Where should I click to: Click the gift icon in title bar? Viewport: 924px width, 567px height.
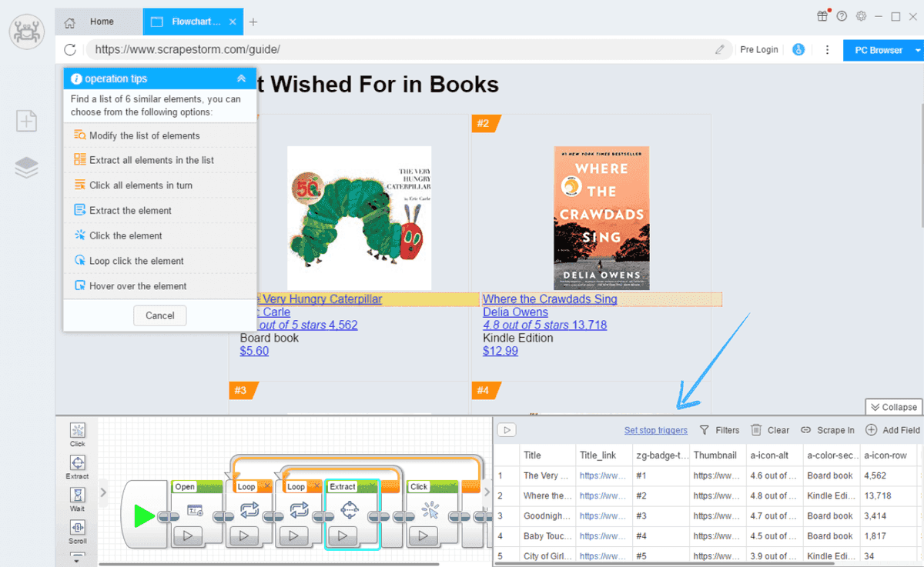click(822, 16)
